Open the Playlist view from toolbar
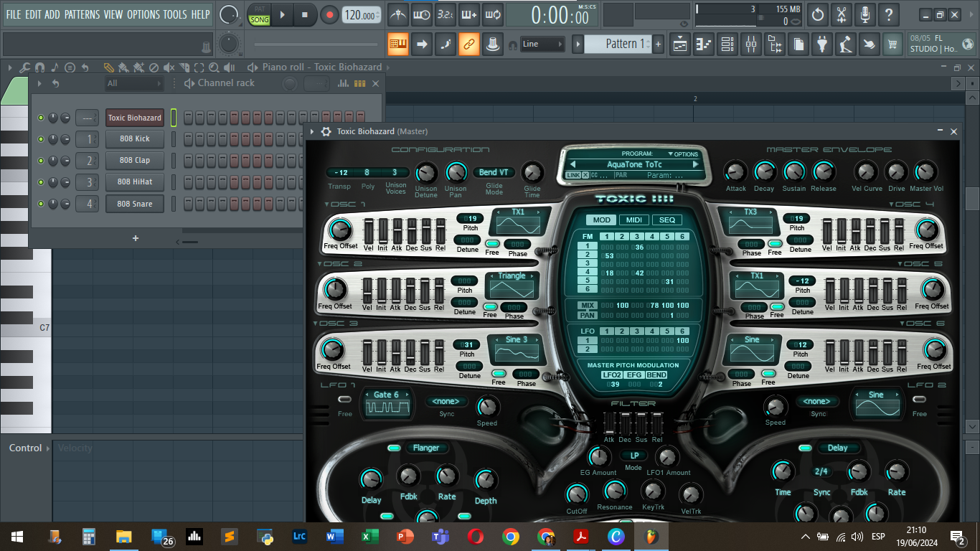The height and width of the screenshot is (551, 980). (x=680, y=44)
